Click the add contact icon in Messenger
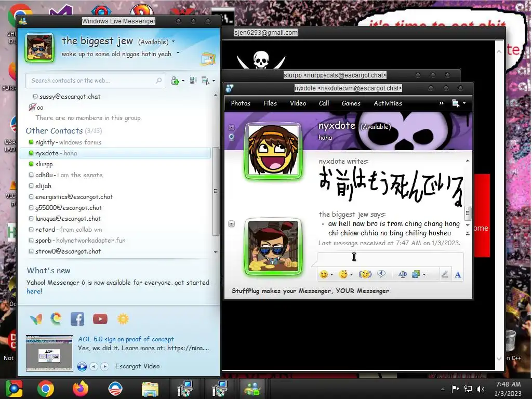The width and height of the screenshot is (532, 399). [175, 81]
